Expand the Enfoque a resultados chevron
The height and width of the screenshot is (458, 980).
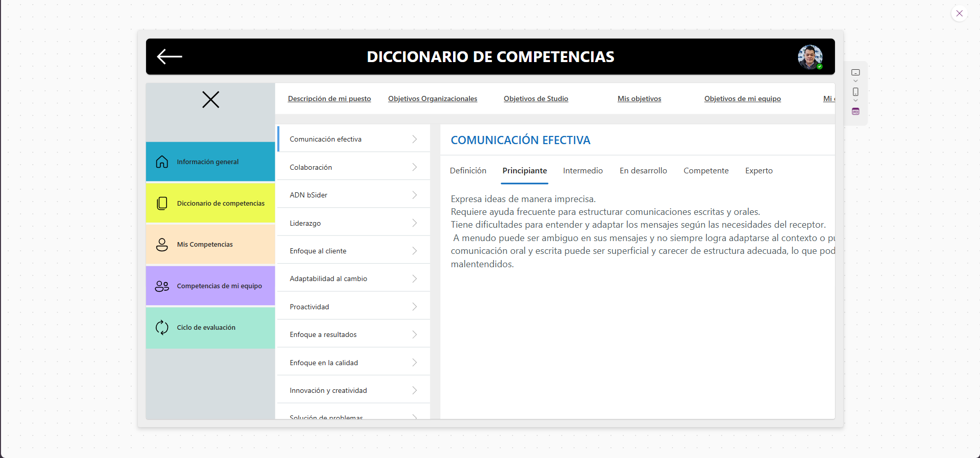[415, 334]
